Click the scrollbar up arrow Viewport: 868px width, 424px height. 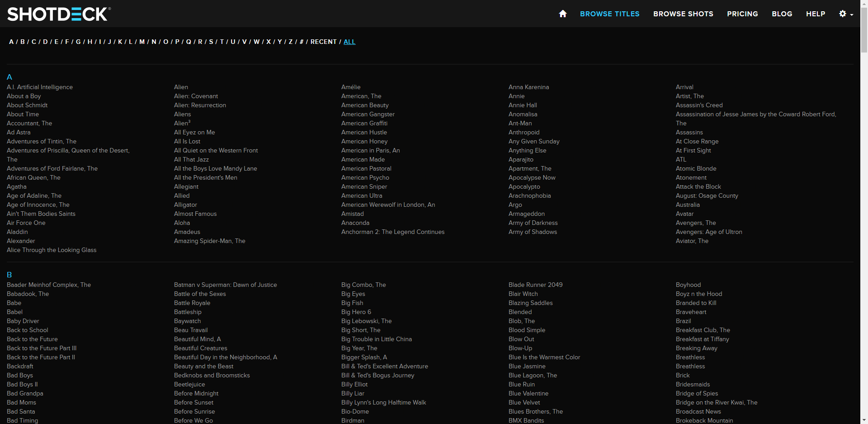pyautogui.click(x=864, y=4)
